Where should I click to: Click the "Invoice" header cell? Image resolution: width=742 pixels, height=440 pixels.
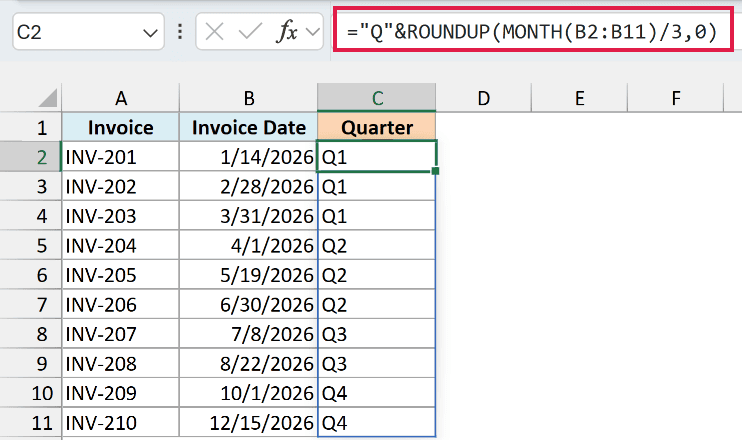(x=121, y=127)
